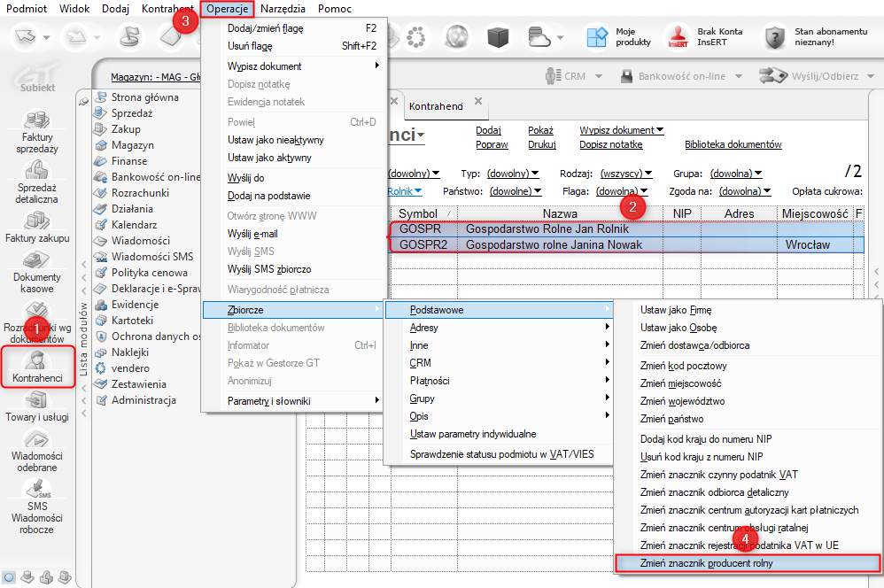884x588 pixels.
Task: Click the globe toolbar icon
Action: point(457,37)
